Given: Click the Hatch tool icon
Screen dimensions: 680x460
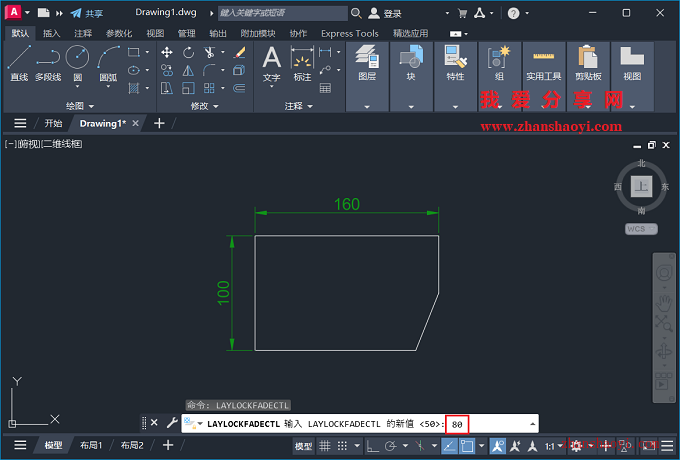Looking at the screenshot, I should coord(134,88).
